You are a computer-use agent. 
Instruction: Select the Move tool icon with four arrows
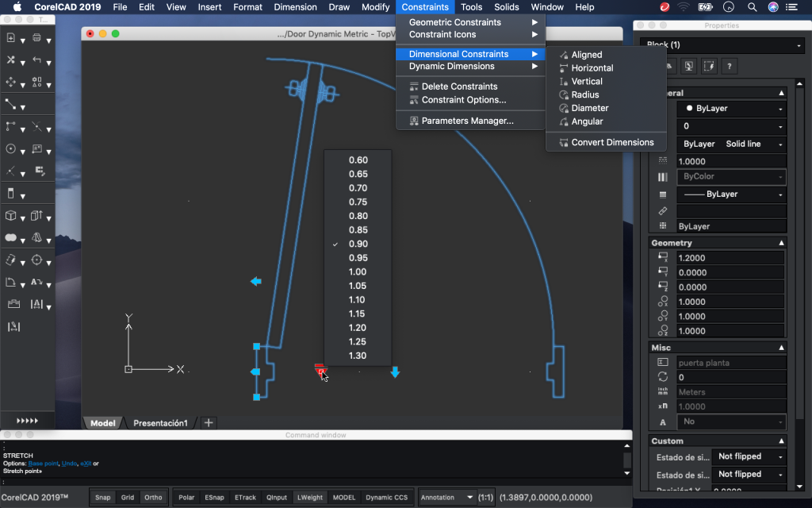click(10, 82)
